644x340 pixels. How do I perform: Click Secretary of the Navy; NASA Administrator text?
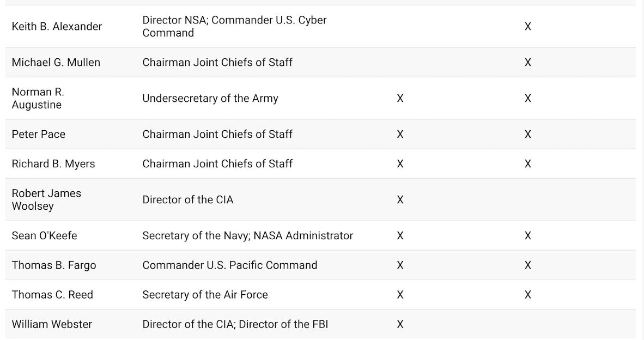248,236
